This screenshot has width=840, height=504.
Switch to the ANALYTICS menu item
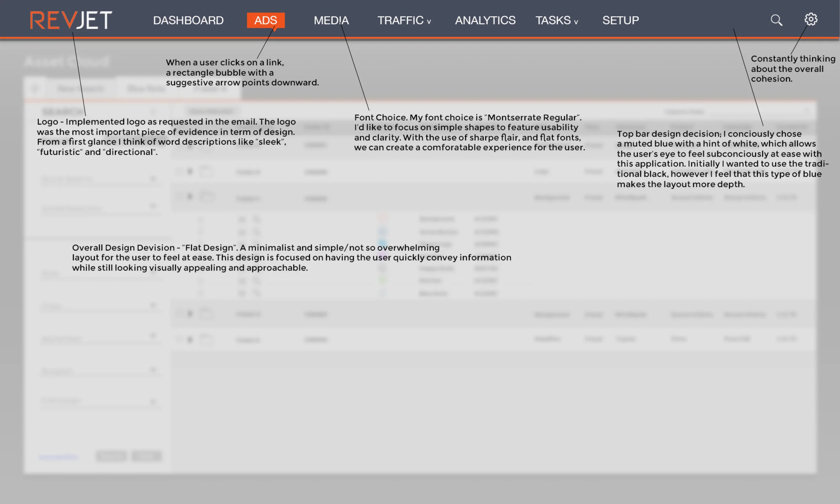click(x=485, y=20)
